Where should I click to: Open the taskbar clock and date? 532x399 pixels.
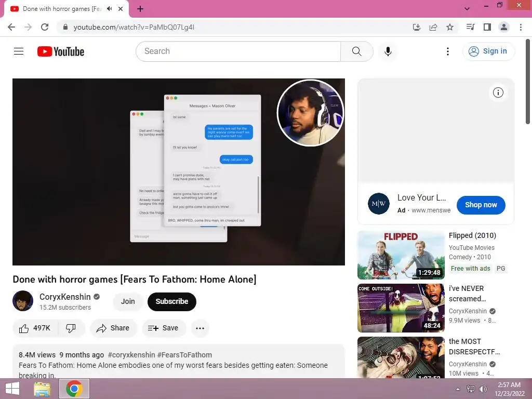[509, 389]
